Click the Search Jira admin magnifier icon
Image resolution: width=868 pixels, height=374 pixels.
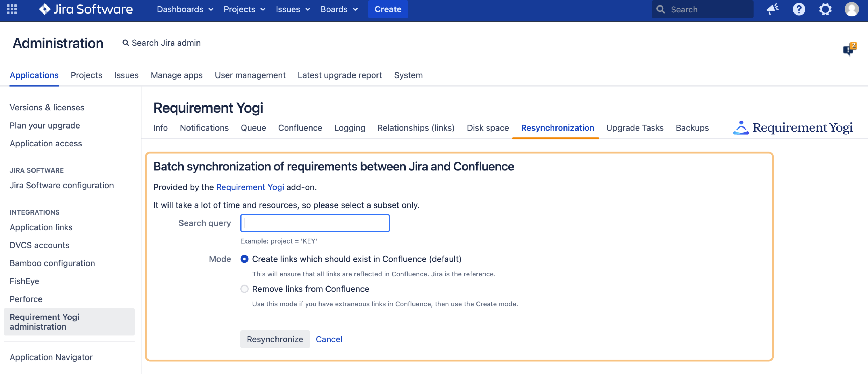(x=125, y=43)
